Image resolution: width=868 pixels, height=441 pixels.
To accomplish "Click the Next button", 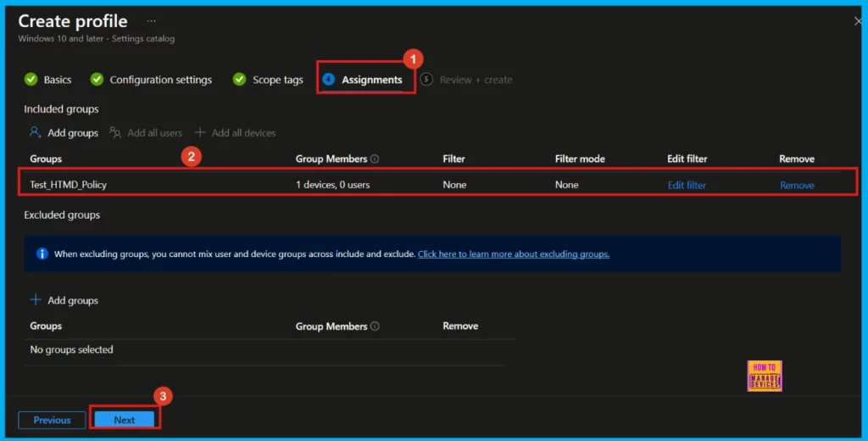I will click(x=125, y=420).
